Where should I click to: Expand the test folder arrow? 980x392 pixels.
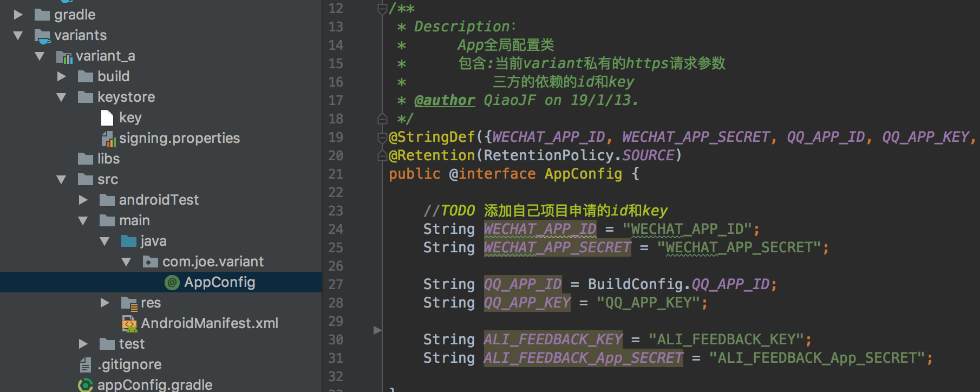click(83, 344)
